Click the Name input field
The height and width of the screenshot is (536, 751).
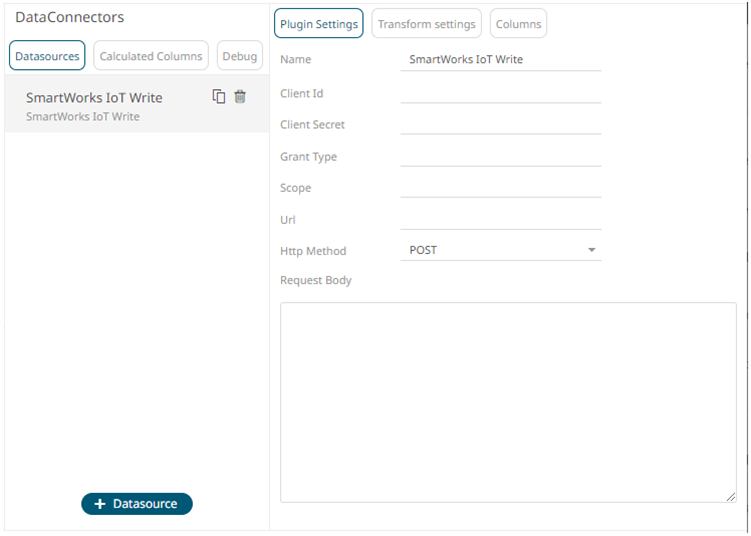(x=500, y=60)
